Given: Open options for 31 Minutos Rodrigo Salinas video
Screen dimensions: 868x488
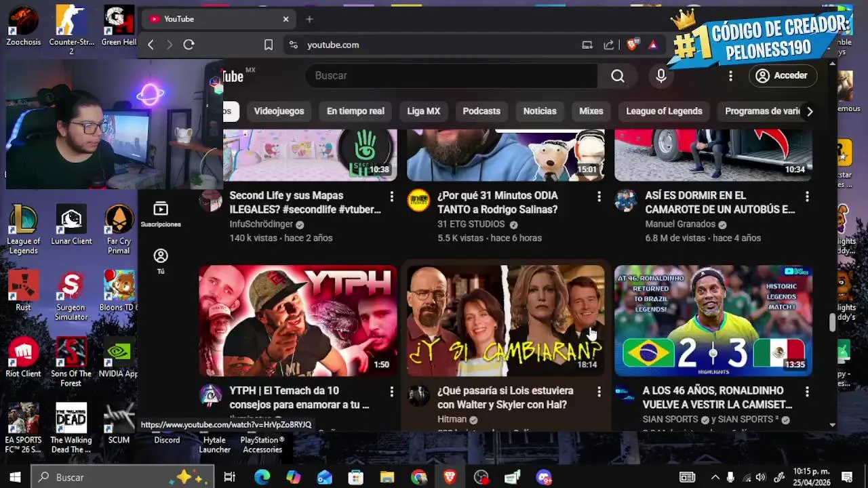Looking at the screenshot, I should click(599, 197).
